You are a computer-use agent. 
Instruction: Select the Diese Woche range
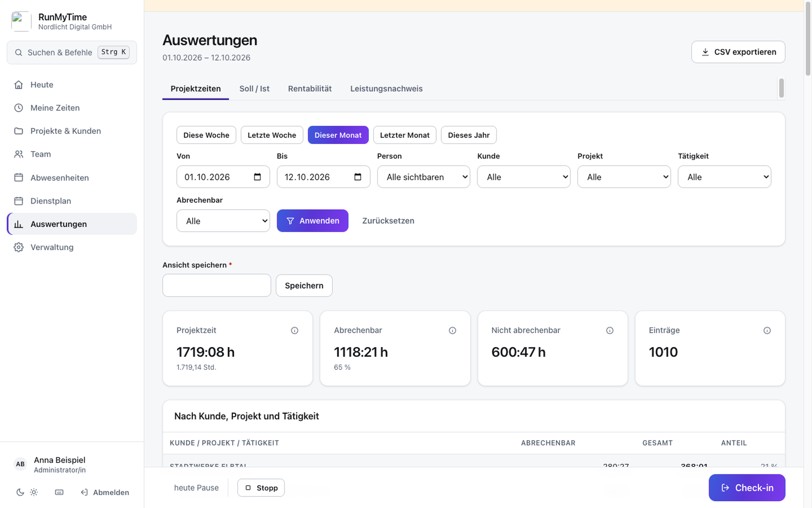(206, 135)
